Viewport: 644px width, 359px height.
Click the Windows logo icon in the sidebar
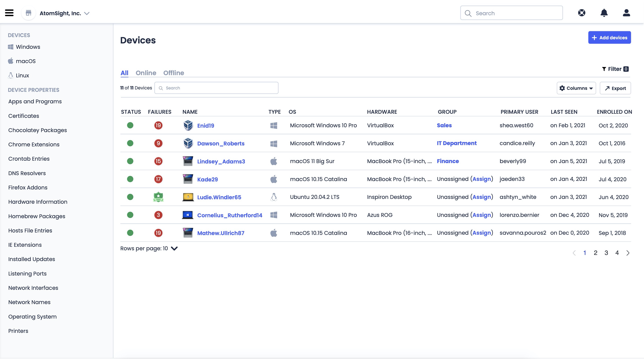point(11,47)
